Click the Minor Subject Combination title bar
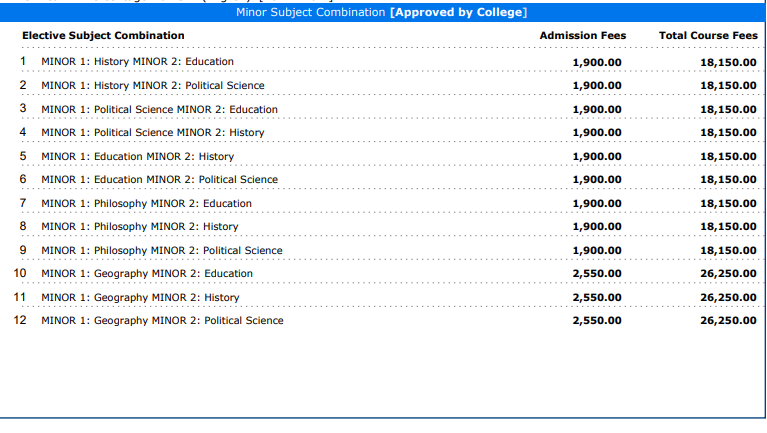 pyautogui.click(x=381, y=13)
